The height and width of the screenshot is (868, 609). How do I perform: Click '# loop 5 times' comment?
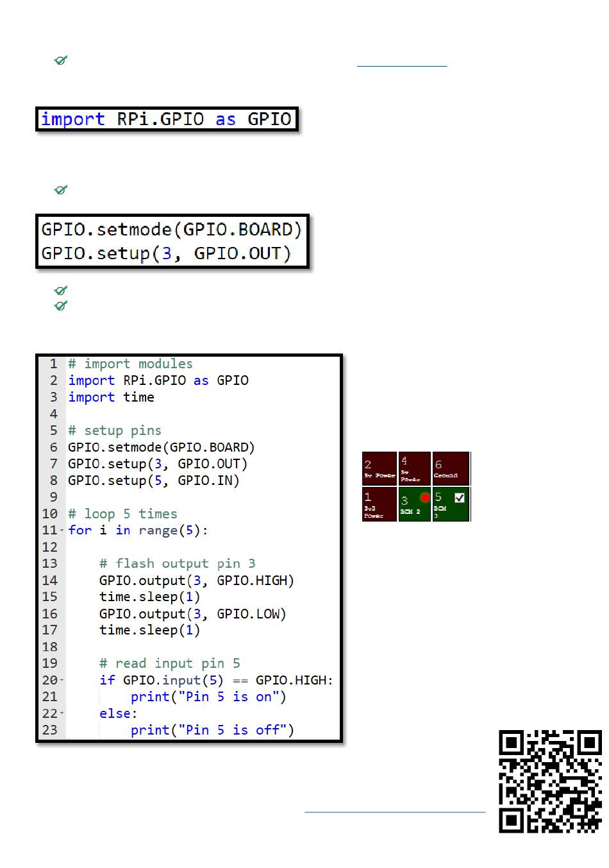[x=122, y=514]
